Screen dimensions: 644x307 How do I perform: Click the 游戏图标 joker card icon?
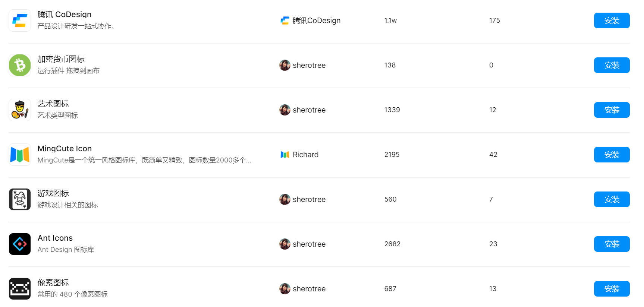coord(20,199)
